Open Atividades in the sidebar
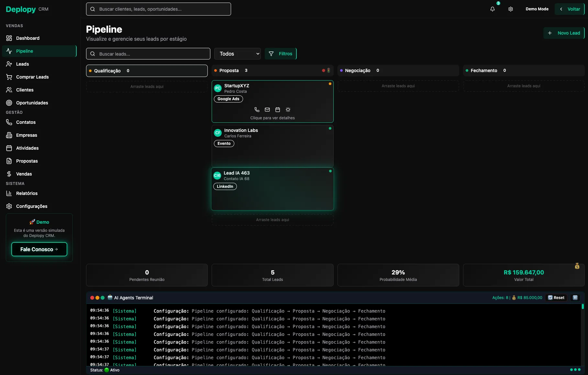 tap(39, 148)
